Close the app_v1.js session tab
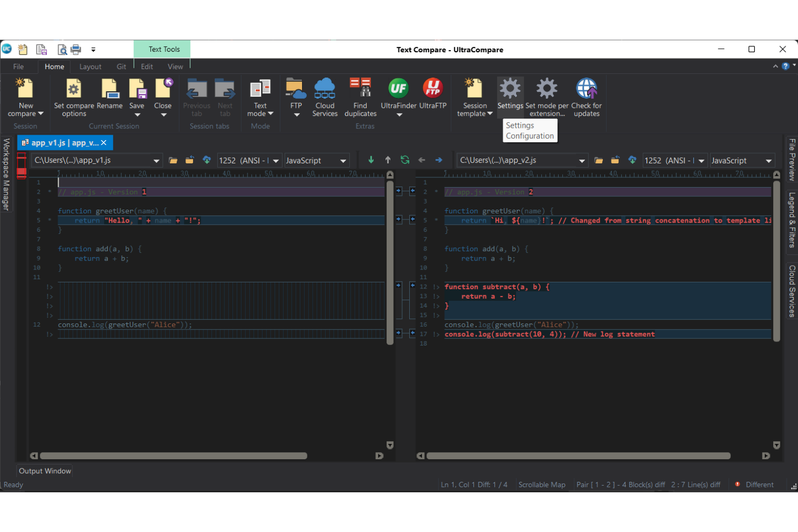The height and width of the screenshot is (532, 798). click(x=104, y=143)
